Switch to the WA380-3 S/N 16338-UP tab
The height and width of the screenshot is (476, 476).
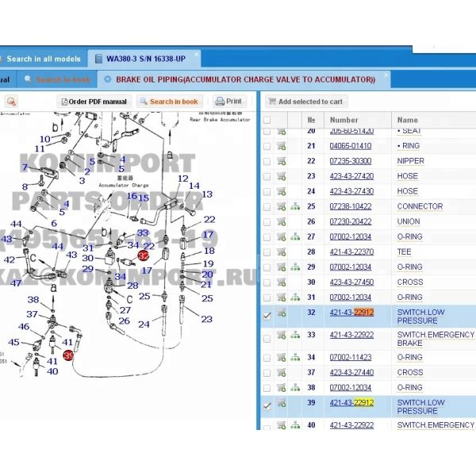pos(142,59)
